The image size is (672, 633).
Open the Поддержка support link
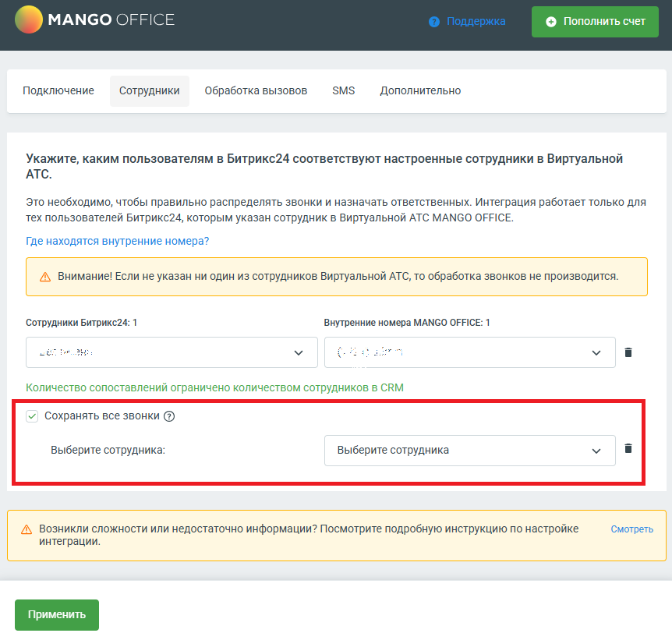point(476,21)
